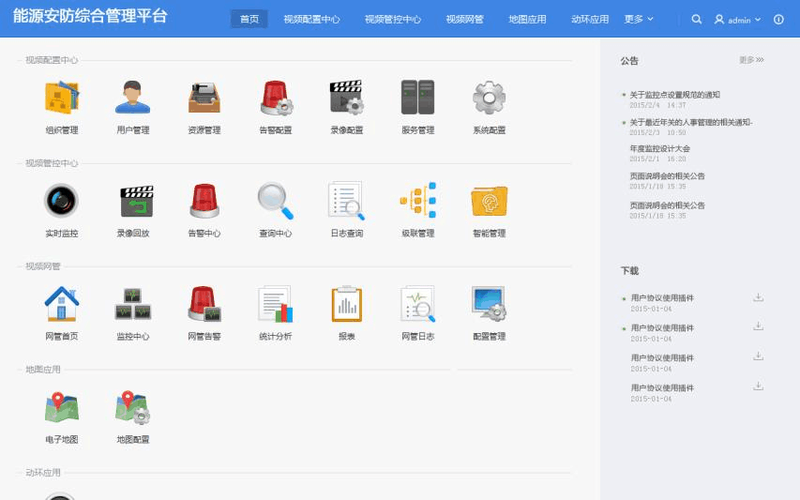Open 系统配置 gear icon
The width and height of the screenshot is (800, 500).
(489, 97)
